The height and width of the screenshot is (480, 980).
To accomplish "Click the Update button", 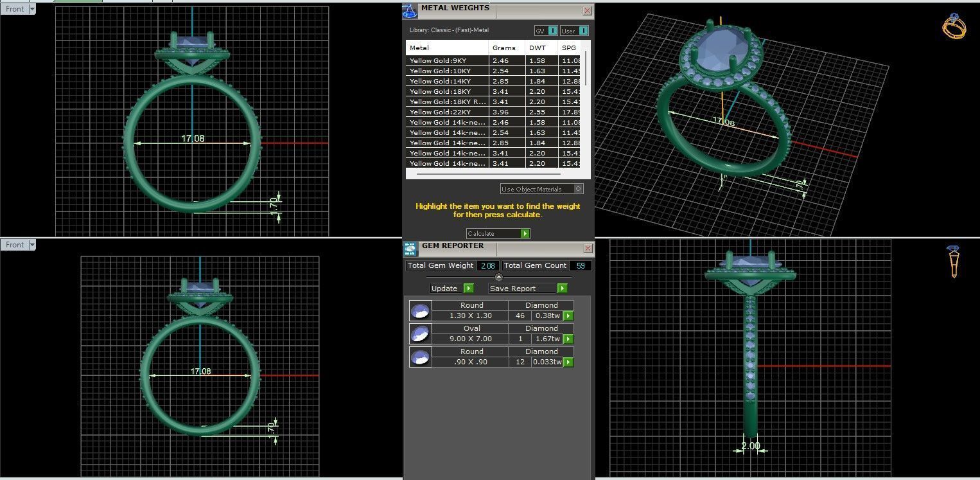I will 452,289.
